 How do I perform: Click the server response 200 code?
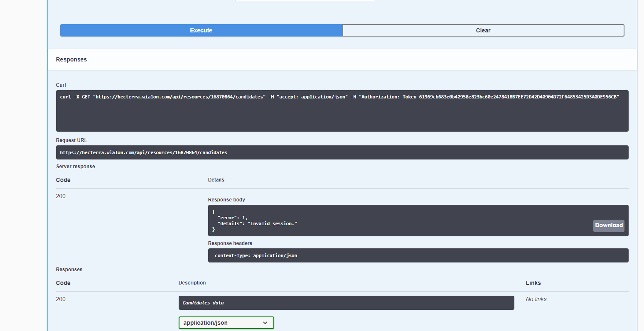tap(61, 196)
